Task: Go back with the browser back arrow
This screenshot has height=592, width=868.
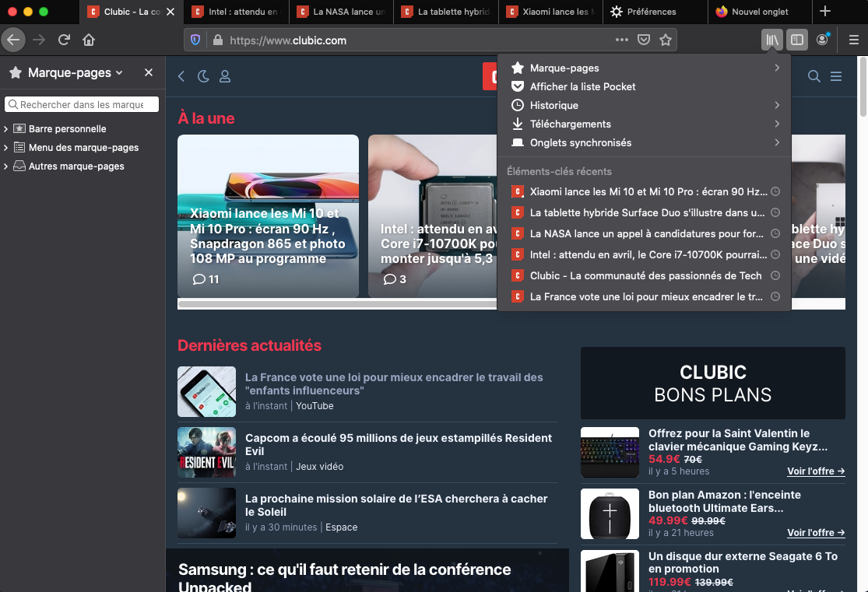Action: 13,40
